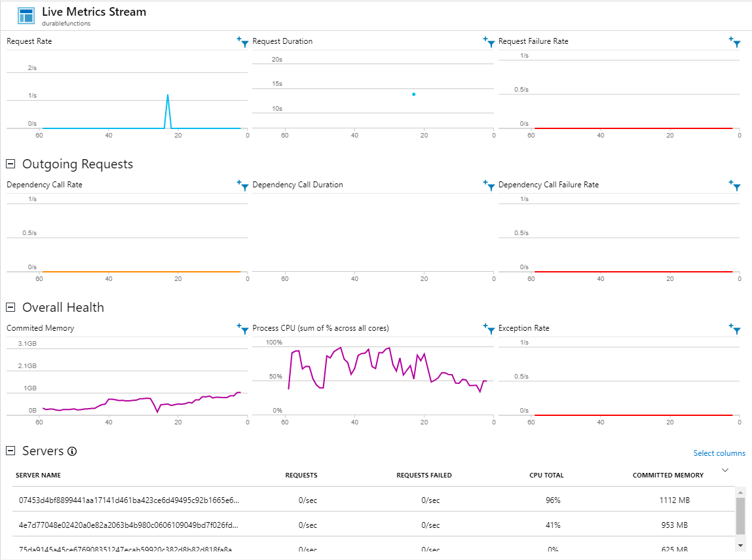Viewport: 752px width, 560px height.
Task: Add filter on Dependency Call Failure Rate chart
Action: (735, 185)
